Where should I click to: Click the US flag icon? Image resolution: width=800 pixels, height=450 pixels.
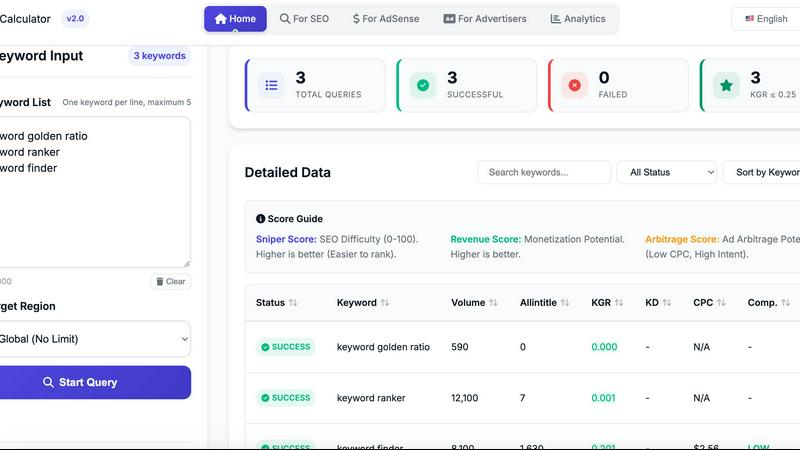[749, 18]
